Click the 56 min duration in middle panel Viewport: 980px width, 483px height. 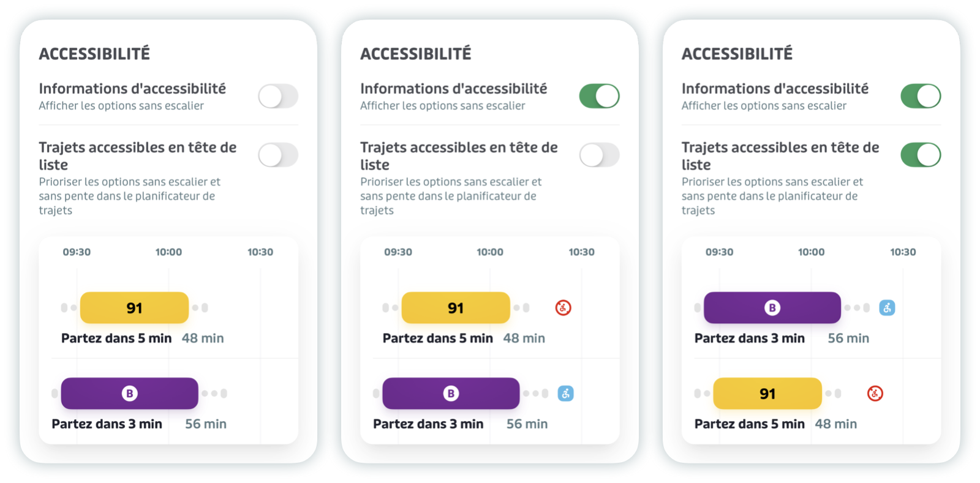pyautogui.click(x=527, y=424)
